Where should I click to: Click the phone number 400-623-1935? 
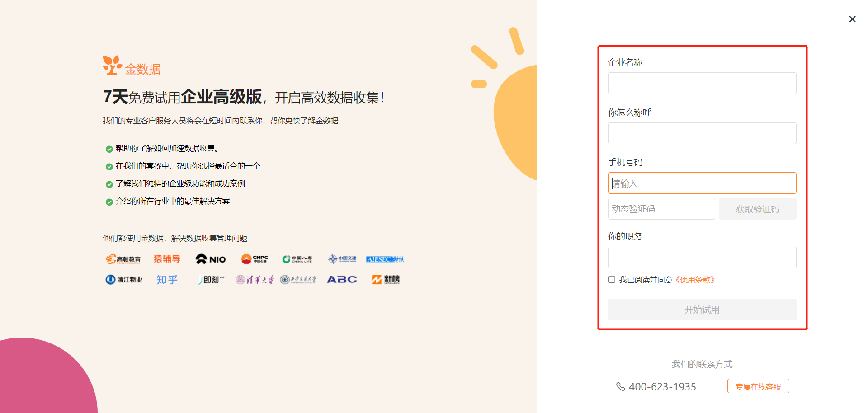(x=662, y=387)
